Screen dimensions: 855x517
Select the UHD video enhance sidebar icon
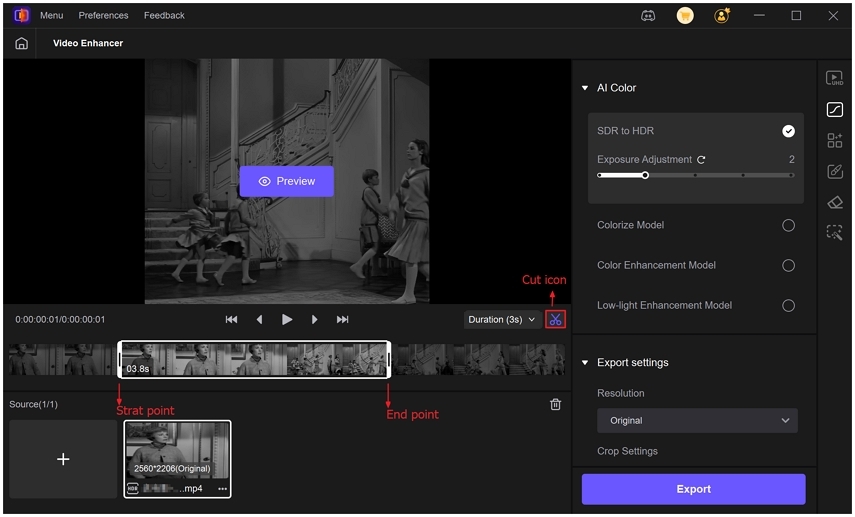pos(834,79)
